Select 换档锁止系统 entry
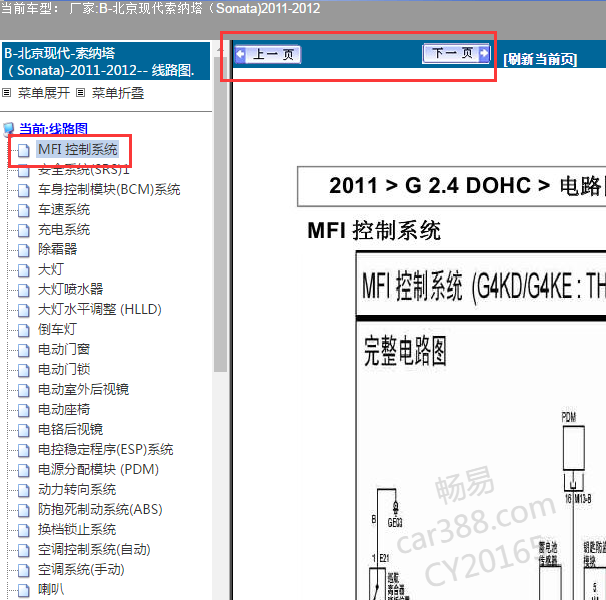 click(x=77, y=530)
